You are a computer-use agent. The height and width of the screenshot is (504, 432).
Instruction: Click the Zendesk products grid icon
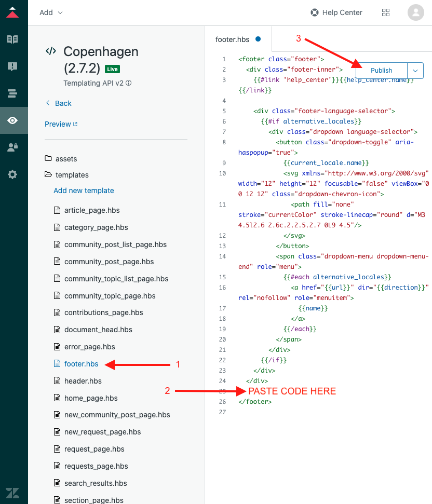coord(386,12)
